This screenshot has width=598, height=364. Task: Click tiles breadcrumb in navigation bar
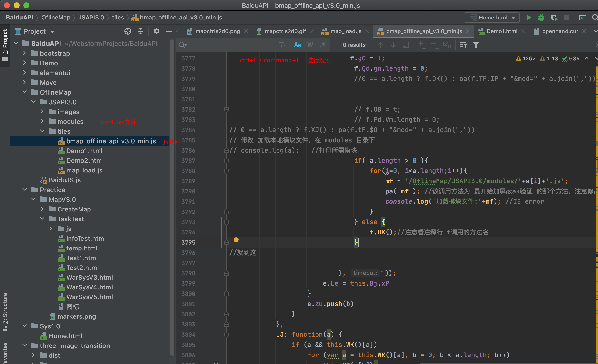point(118,18)
